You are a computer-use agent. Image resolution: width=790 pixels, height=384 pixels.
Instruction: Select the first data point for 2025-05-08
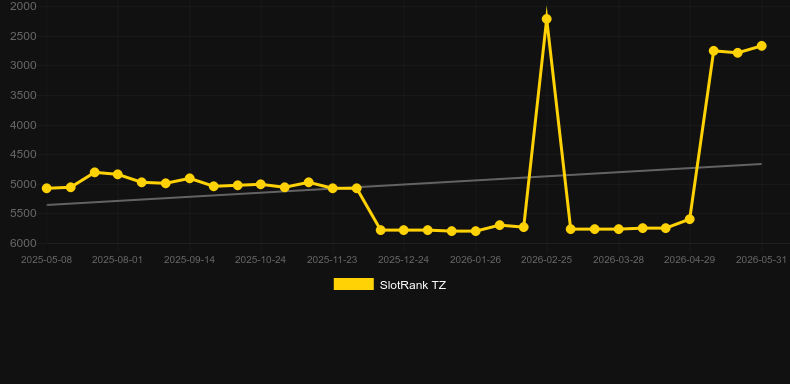click(x=46, y=188)
